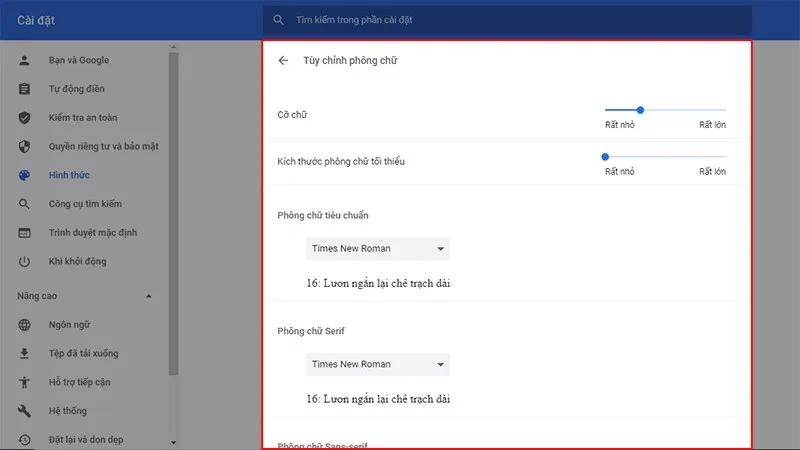Open Tệp đã tải xuống settings

(83, 353)
